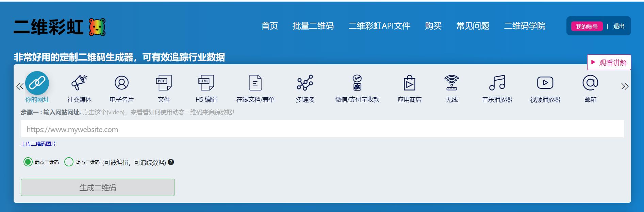Show earlier QR types with left chevrons
The width and height of the screenshot is (644, 212).
20,86
